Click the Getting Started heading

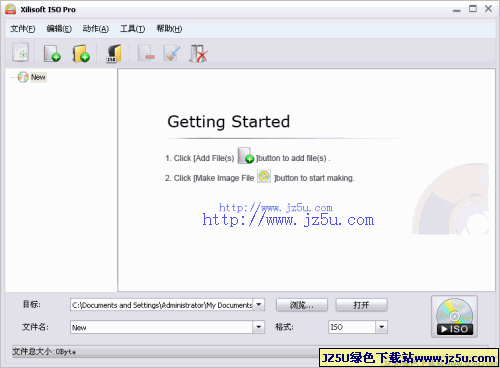pyautogui.click(x=229, y=122)
